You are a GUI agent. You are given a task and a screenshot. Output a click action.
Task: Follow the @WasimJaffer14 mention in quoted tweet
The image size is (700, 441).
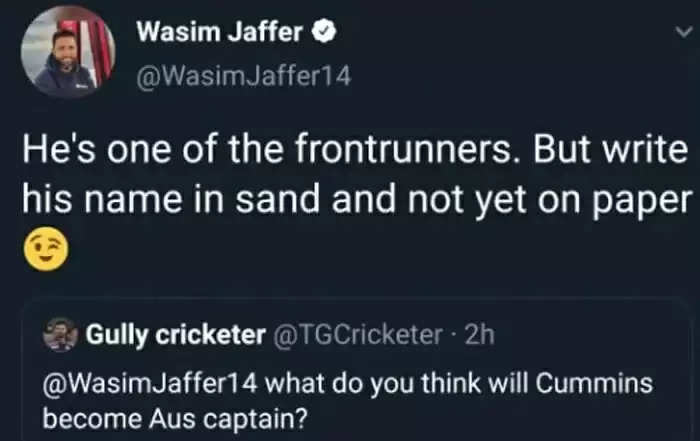(x=150, y=383)
